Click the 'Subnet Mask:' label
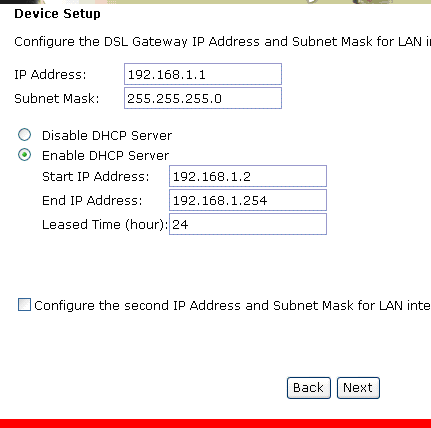Screen dimensions: 431x428 (x=57, y=99)
